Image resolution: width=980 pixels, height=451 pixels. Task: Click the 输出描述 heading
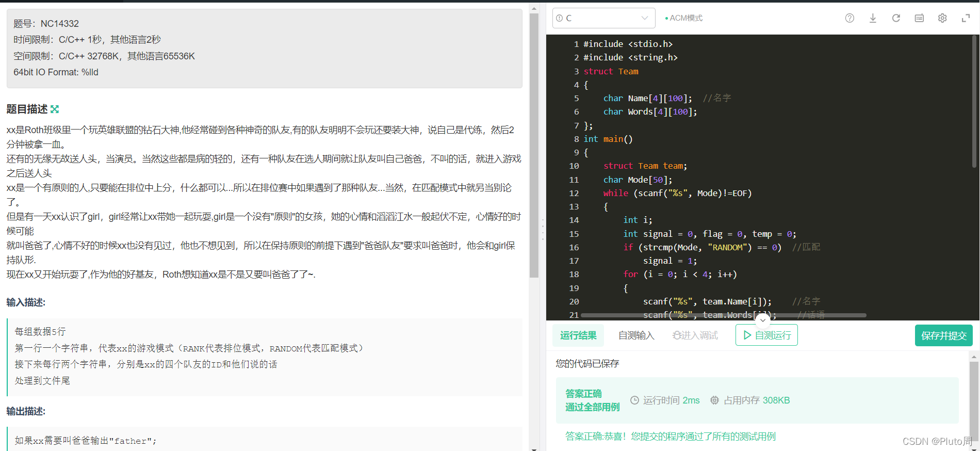click(x=26, y=411)
